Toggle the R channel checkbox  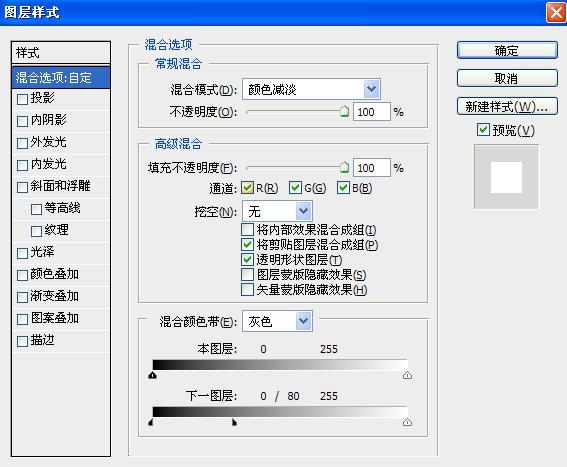click(x=247, y=188)
